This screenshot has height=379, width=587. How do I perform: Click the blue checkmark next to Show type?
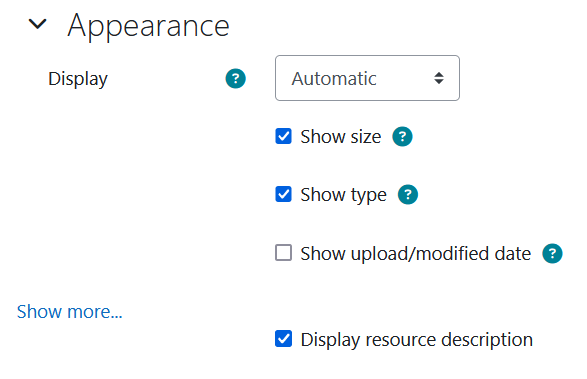[283, 194]
